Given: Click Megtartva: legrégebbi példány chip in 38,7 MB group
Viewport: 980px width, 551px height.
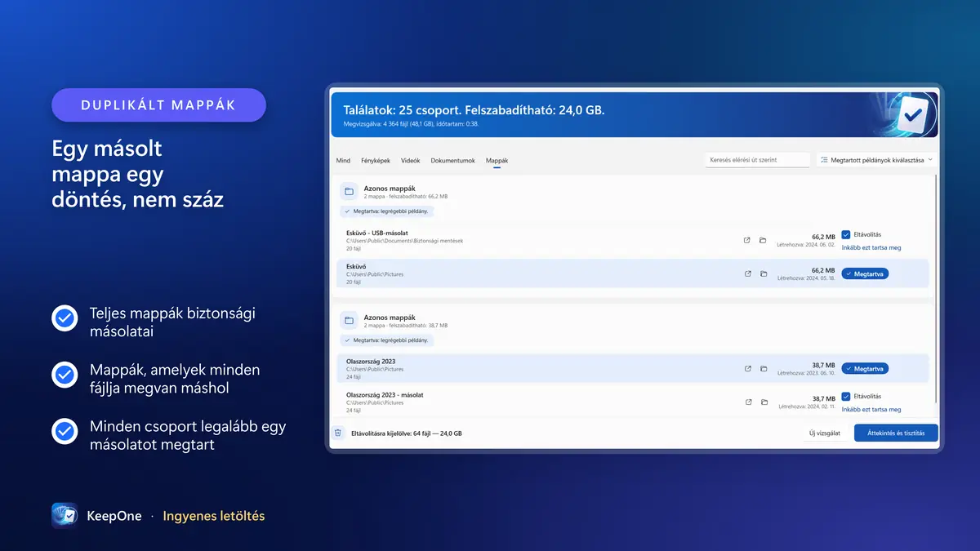Looking at the screenshot, I should pos(387,340).
